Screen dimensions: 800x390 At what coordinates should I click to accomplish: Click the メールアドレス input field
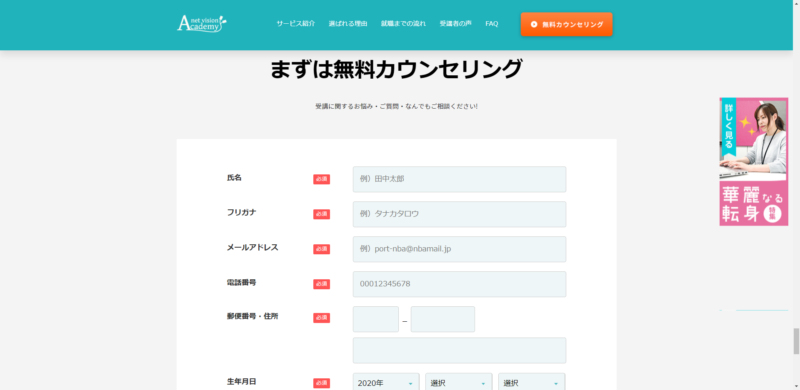pos(459,249)
